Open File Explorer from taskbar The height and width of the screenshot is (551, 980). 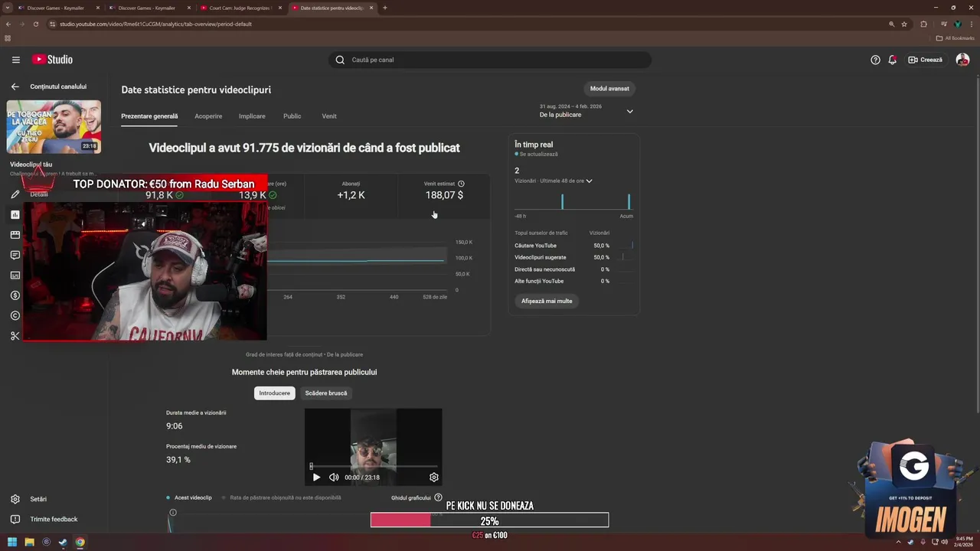29,543
